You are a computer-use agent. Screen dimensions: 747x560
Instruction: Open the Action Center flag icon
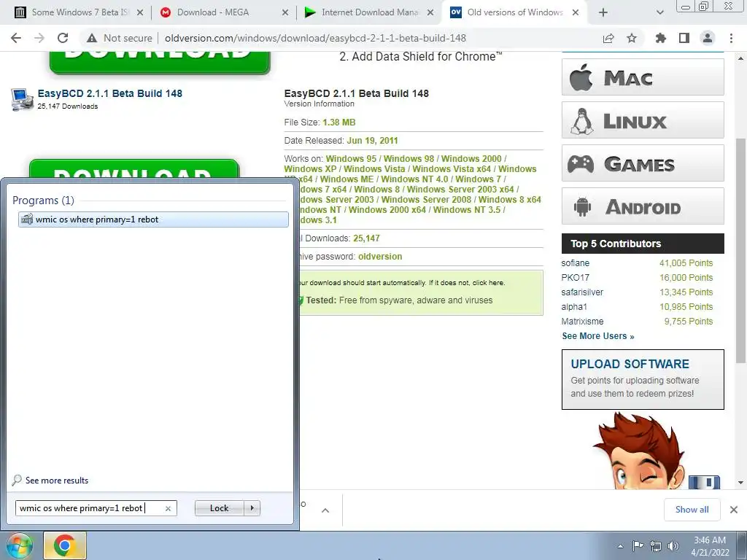(x=638, y=546)
